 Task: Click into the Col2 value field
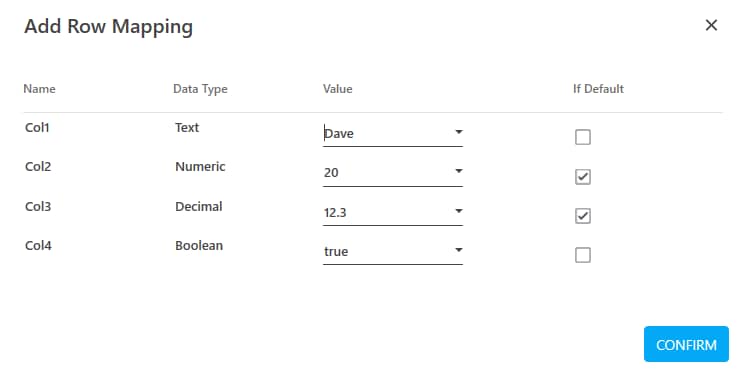pyautogui.click(x=393, y=173)
